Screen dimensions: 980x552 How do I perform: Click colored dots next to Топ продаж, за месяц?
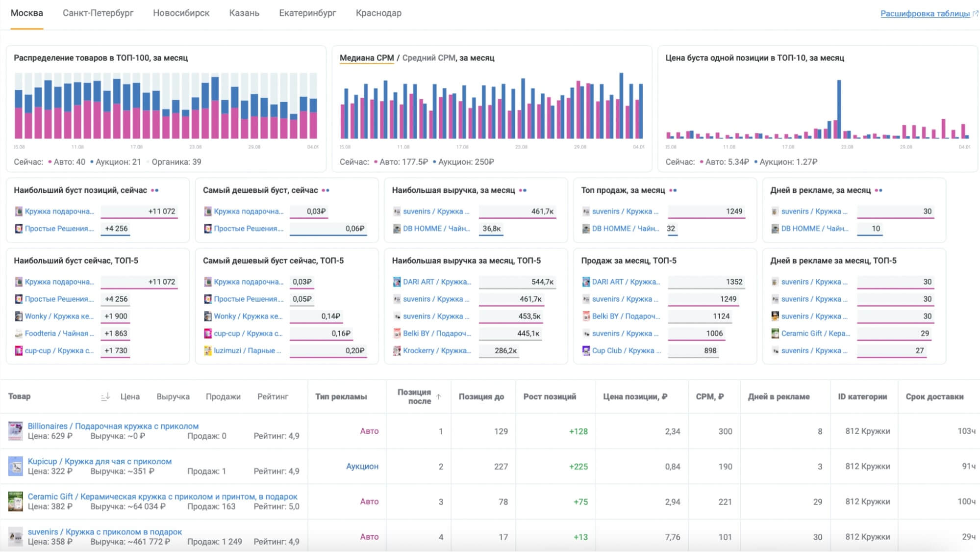pyautogui.click(x=673, y=190)
